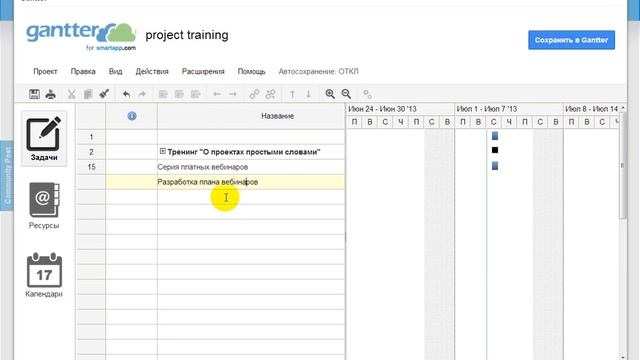640x360 pixels.
Task: Click the Copy toolbar icon
Action: point(88,94)
